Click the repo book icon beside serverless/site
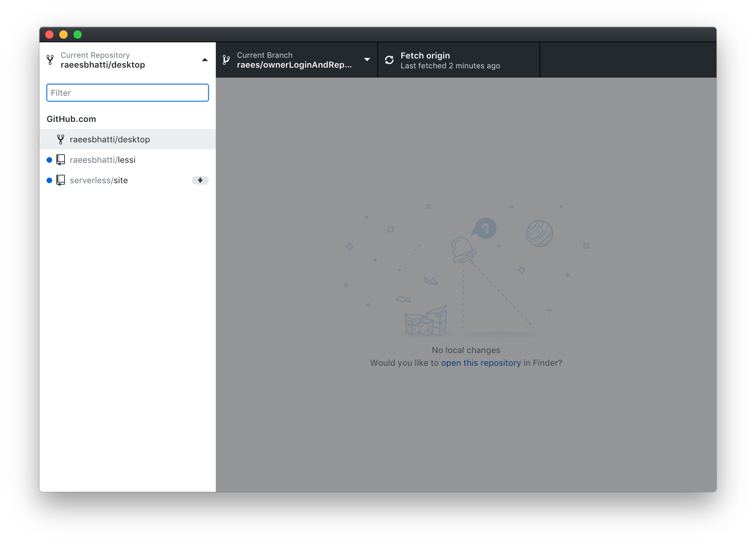 tap(61, 180)
